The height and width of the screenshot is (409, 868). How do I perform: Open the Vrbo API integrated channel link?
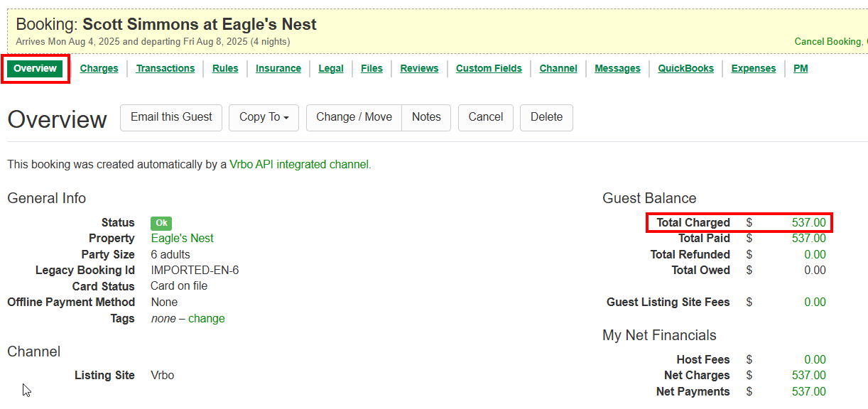[x=299, y=164]
